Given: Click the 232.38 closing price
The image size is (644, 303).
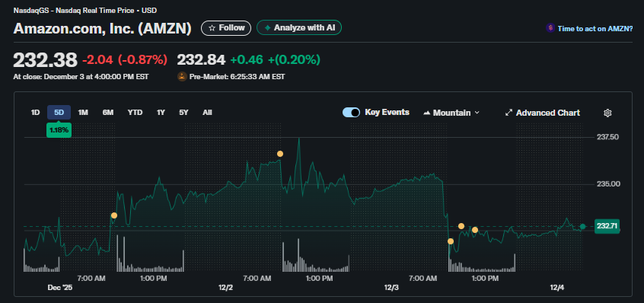Looking at the screenshot, I should point(45,60).
